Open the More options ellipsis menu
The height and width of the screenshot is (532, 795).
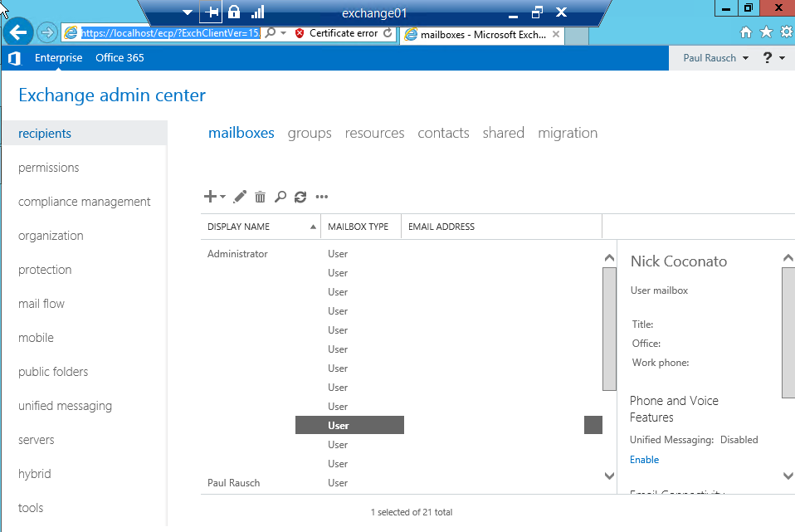coord(322,197)
